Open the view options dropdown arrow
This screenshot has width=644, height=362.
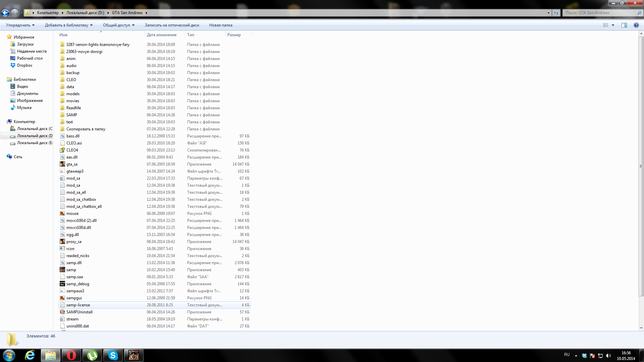coord(613,25)
